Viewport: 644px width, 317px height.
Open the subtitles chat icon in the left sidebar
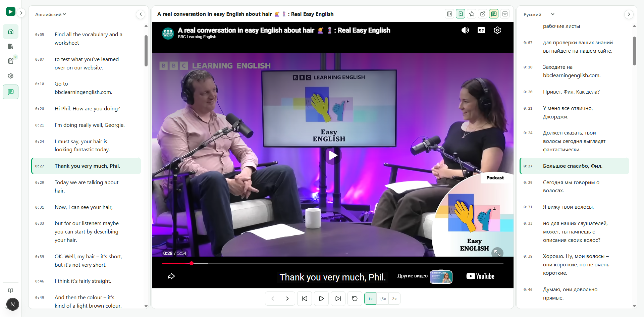coord(11,92)
